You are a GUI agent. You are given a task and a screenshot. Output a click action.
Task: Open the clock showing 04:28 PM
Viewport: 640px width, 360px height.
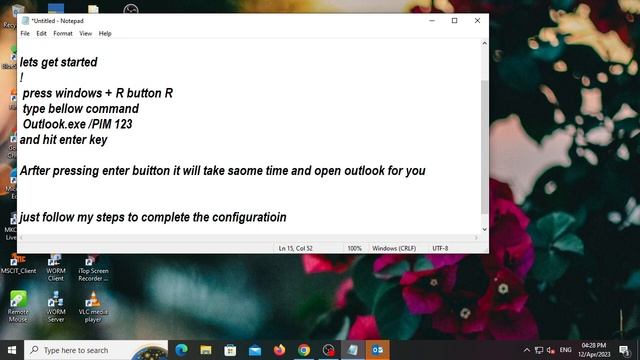click(x=594, y=350)
